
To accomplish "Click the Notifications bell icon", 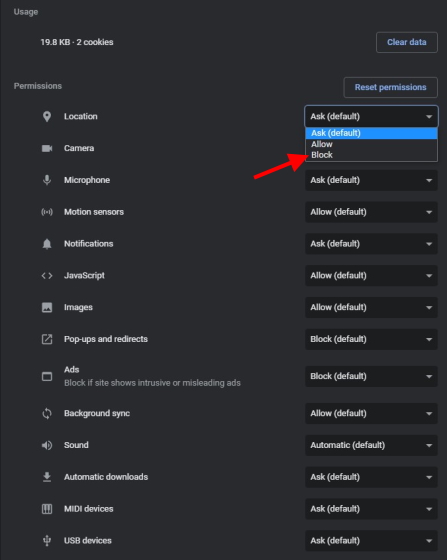I will click(47, 244).
